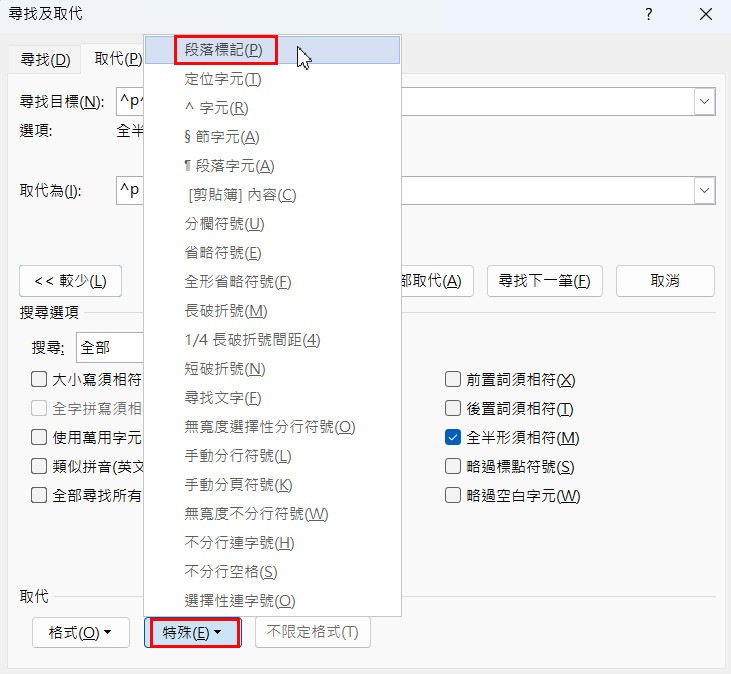The width and height of the screenshot is (731, 674).
Task: Select ¶ 段落字元 menu item
Action: coord(229,166)
